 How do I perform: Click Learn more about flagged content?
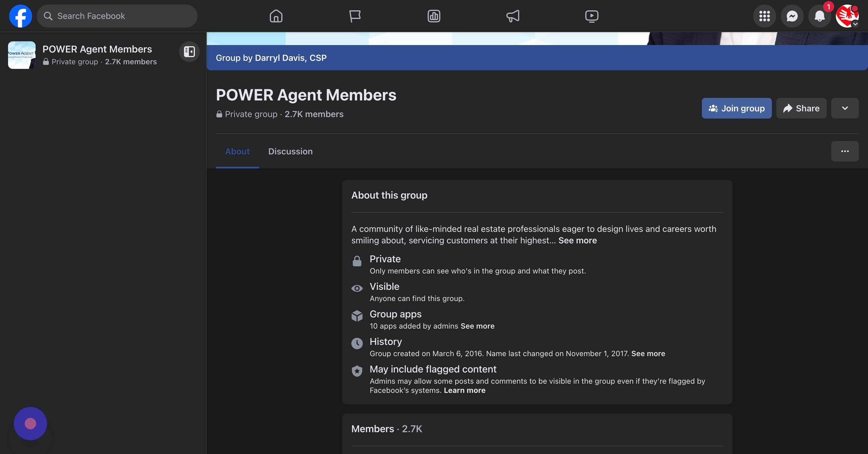(464, 390)
